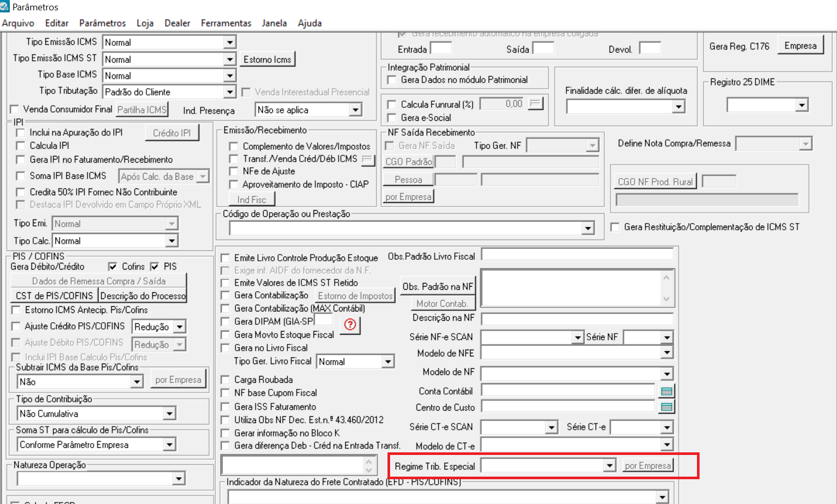Open Finalidade cálc. difer. de alíquota dropdown
The height and width of the screenshot is (504, 837).
(679, 106)
